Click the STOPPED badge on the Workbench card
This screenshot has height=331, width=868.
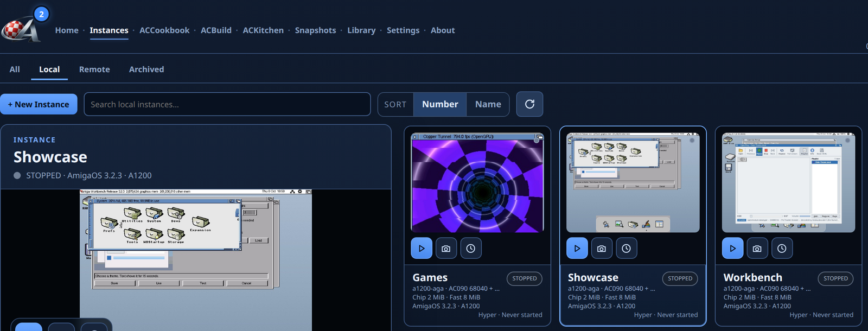tap(835, 278)
